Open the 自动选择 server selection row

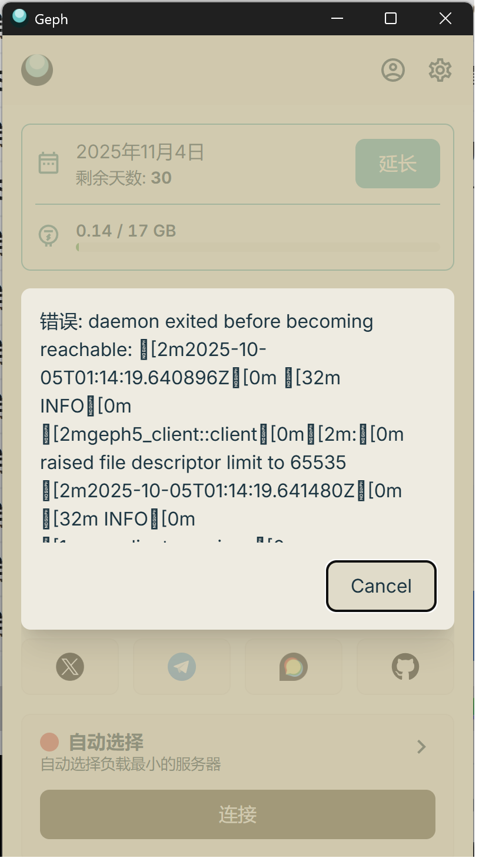click(x=238, y=752)
